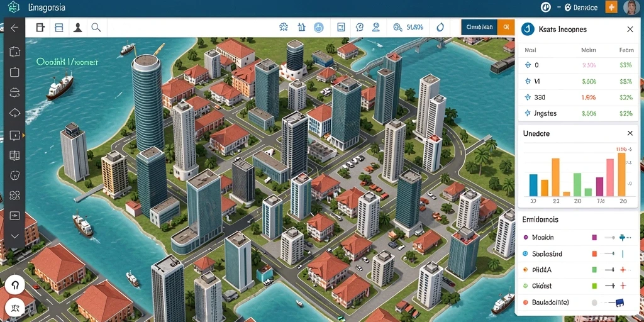Screen dimensions: 644x322
Task: Toggle the Cliднst radio option
Action: 525,286
